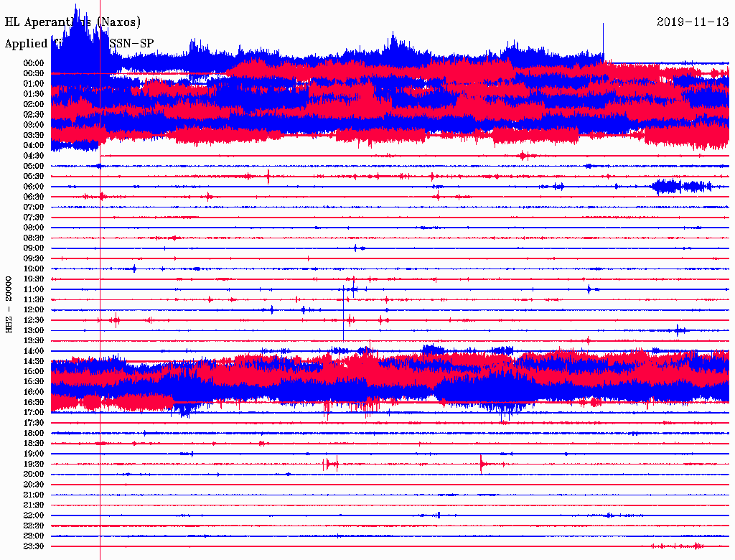This screenshot has height=560, width=735.
Task: Click the 10:00 time label
Action: pos(34,269)
